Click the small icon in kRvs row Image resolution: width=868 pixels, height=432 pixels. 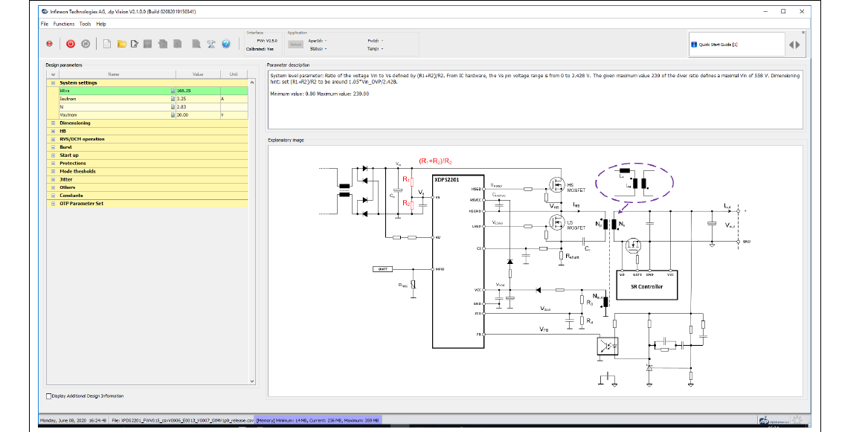173,90
